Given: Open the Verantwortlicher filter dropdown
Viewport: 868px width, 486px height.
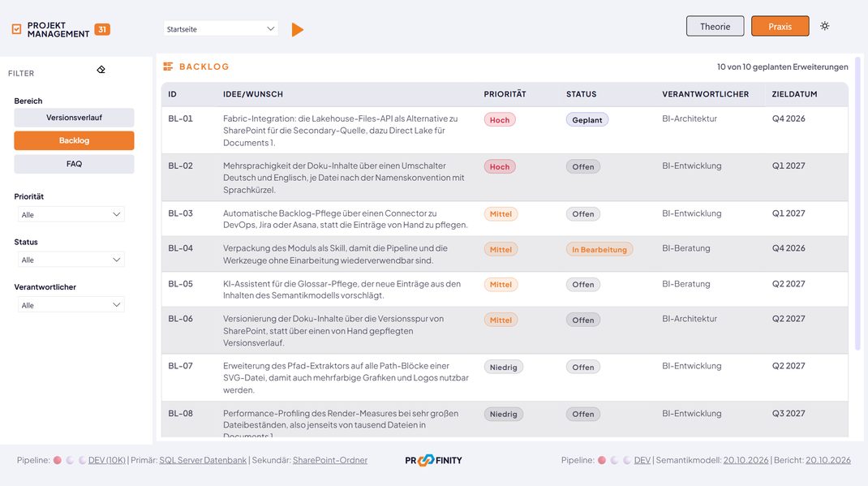Looking at the screenshot, I should click(x=71, y=305).
